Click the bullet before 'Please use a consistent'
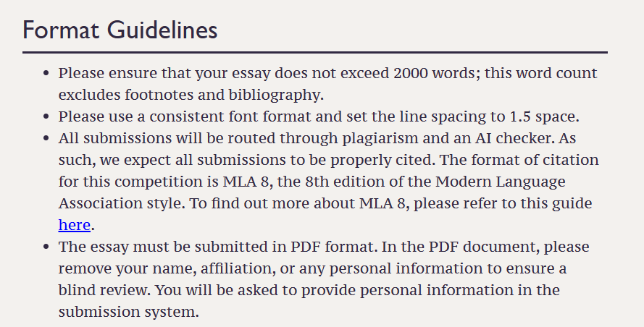 coord(46,117)
